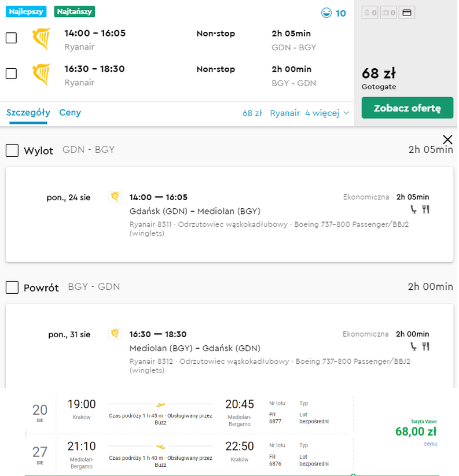Click Ryanair logo on 16:30 flight row

[x=41, y=75]
